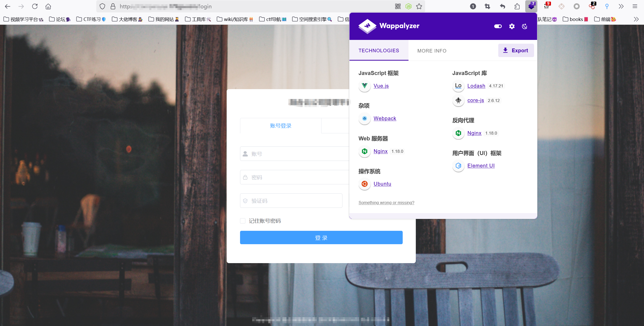Viewport: 644px width, 326px height.
Task: Click the Wappalyzer extension toolbar icon
Action: (x=531, y=6)
